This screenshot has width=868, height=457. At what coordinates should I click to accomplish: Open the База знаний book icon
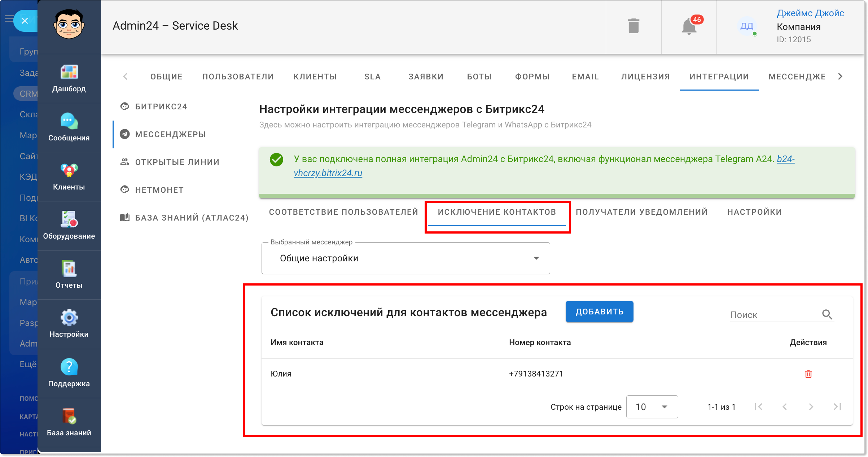(x=69, y=416)
